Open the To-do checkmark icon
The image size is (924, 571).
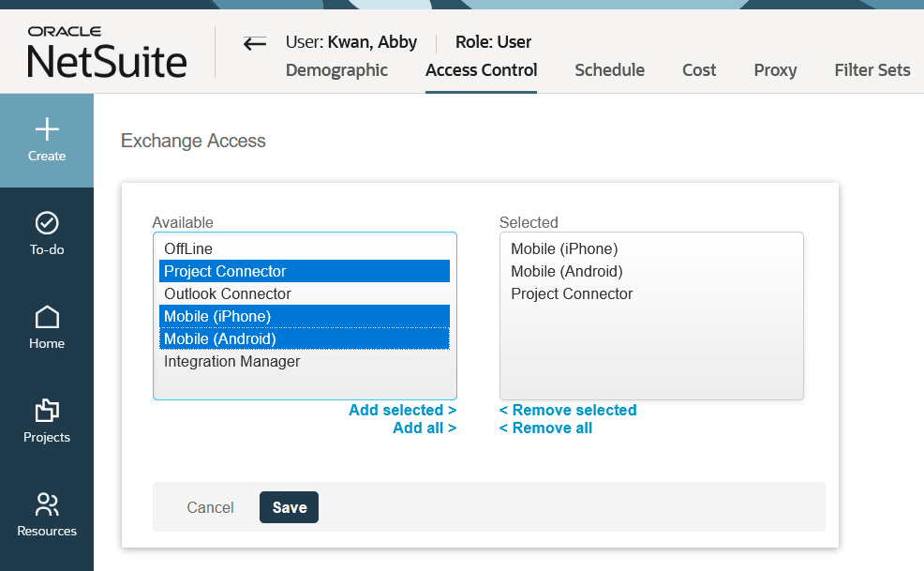coord(47,223)
